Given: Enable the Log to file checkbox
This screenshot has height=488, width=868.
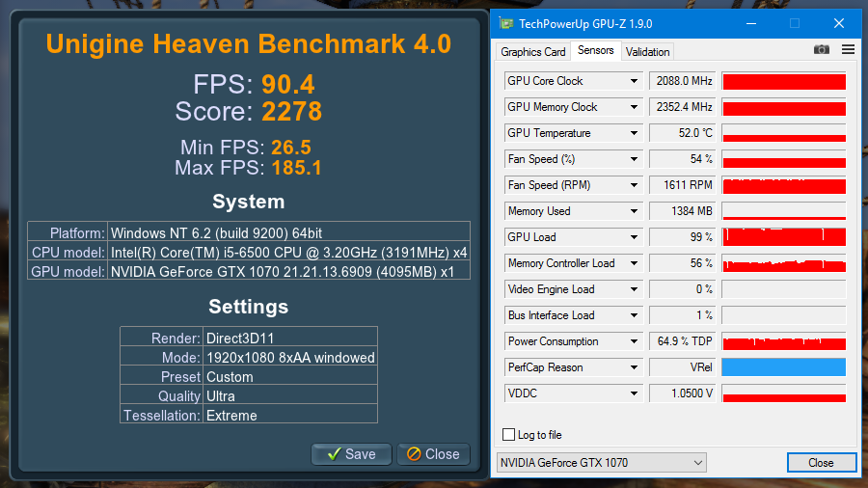Looking at the screenshot, I should point(508,434).
